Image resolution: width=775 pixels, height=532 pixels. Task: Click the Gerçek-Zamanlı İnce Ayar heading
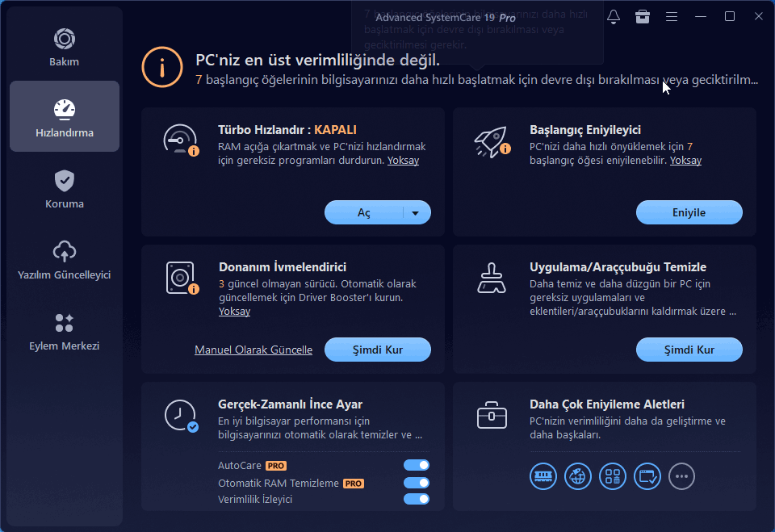coord(290,404)
